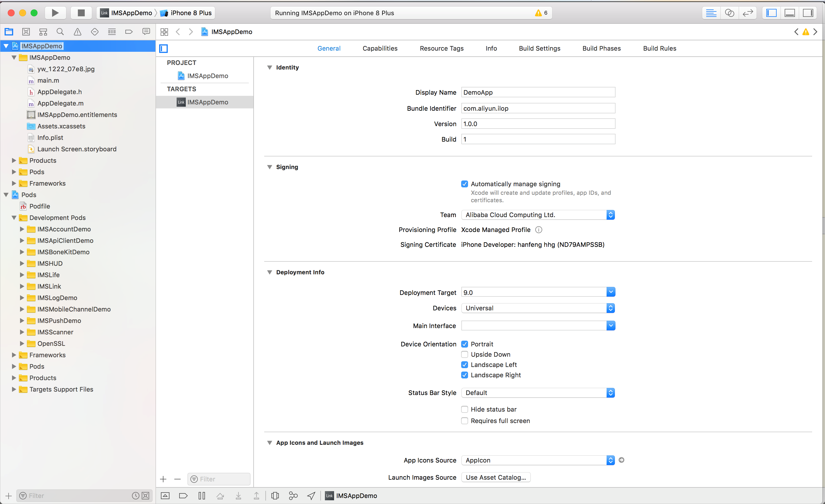This screenshot has width=825, height=504.
Task: Go back in editor history
Action: (x=178, y=31)
